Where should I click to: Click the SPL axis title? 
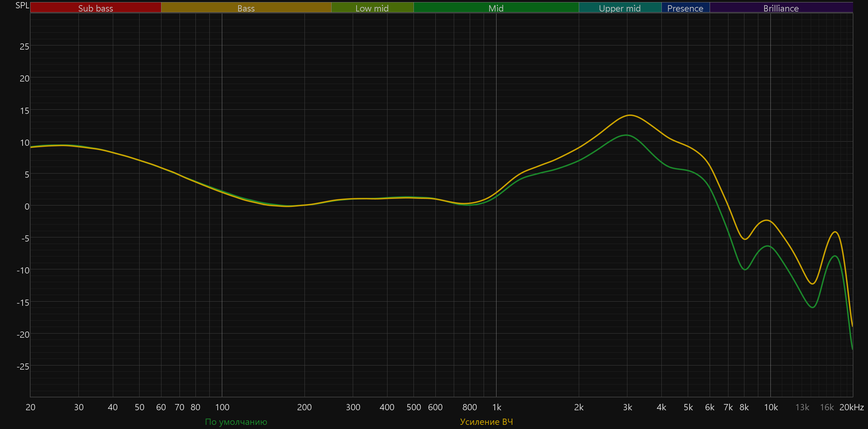22,5
